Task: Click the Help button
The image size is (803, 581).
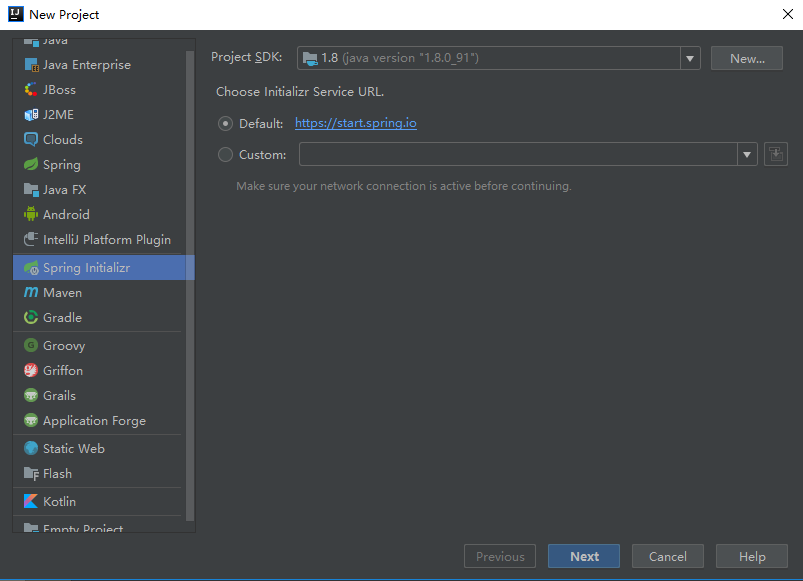Action: click(752, 556)
